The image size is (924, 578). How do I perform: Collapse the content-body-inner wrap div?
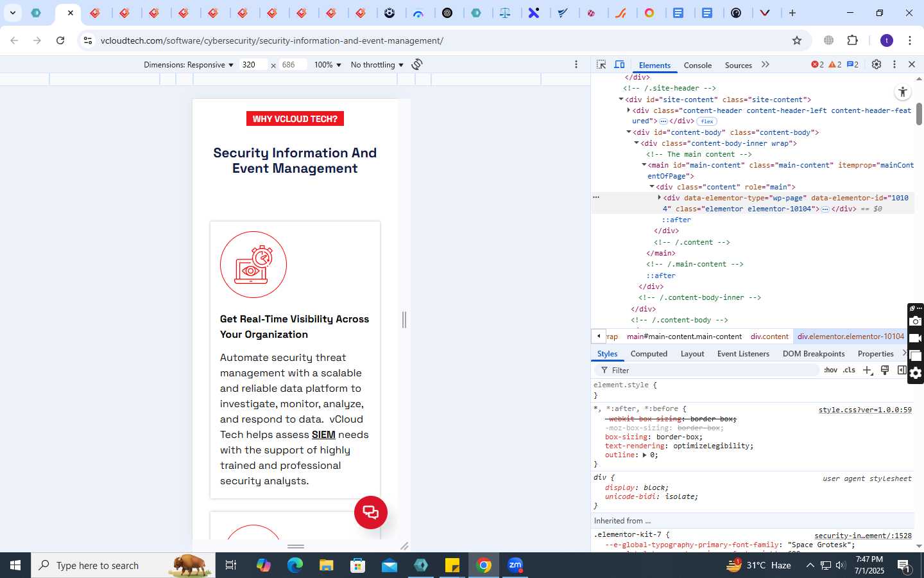637,143
